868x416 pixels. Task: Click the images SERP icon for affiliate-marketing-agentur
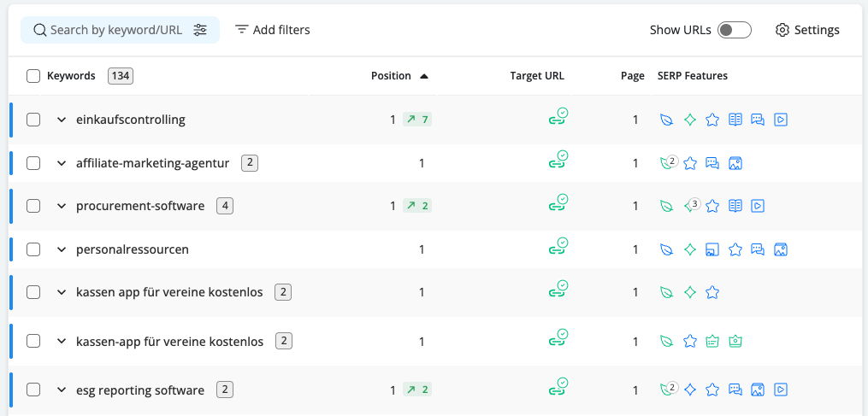coord(735,163)
